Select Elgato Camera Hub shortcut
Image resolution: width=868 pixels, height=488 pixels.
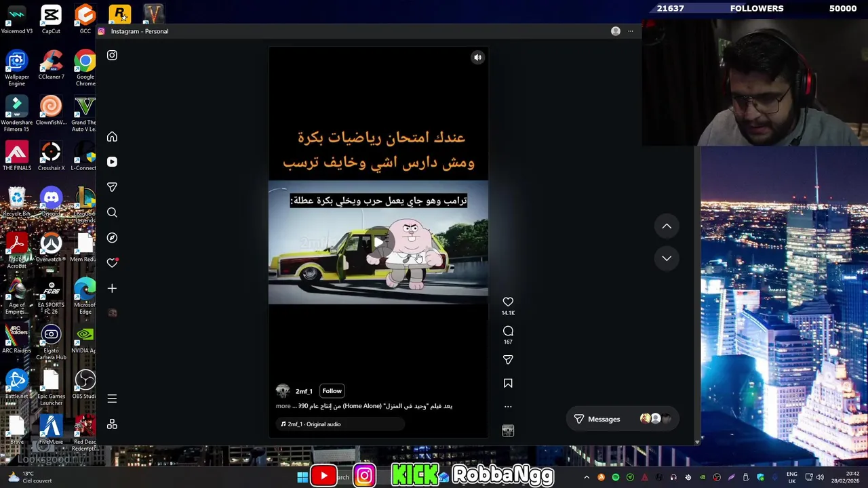[51, 342]
